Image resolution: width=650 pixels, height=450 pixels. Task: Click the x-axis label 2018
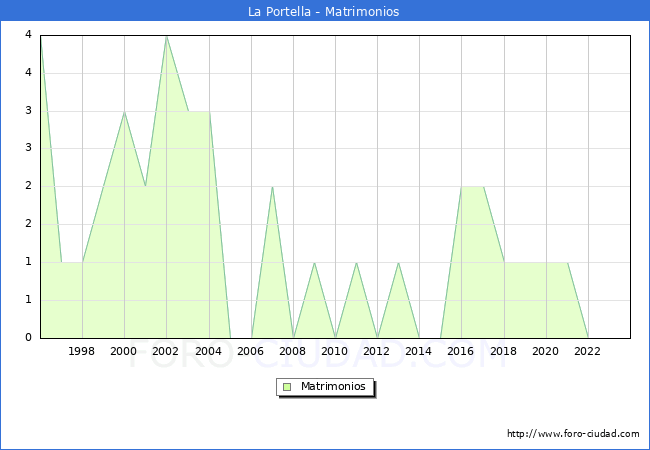pos(504,351)
